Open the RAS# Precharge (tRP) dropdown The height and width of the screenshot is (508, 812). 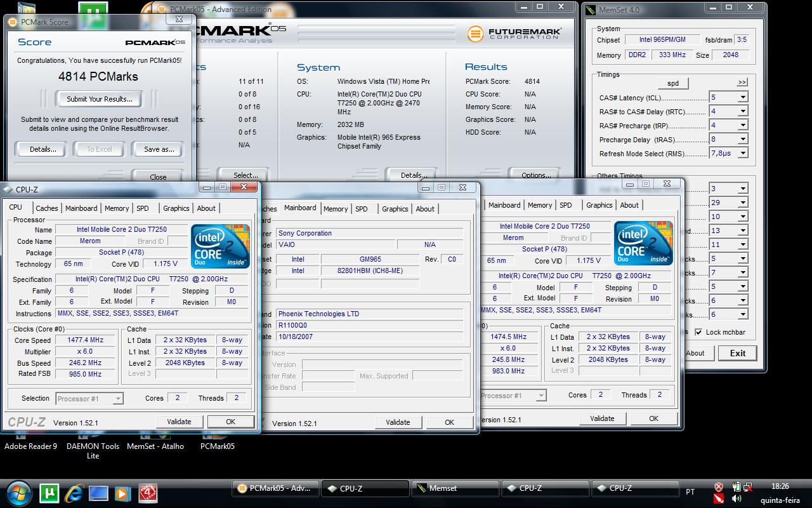pos(742,125)
